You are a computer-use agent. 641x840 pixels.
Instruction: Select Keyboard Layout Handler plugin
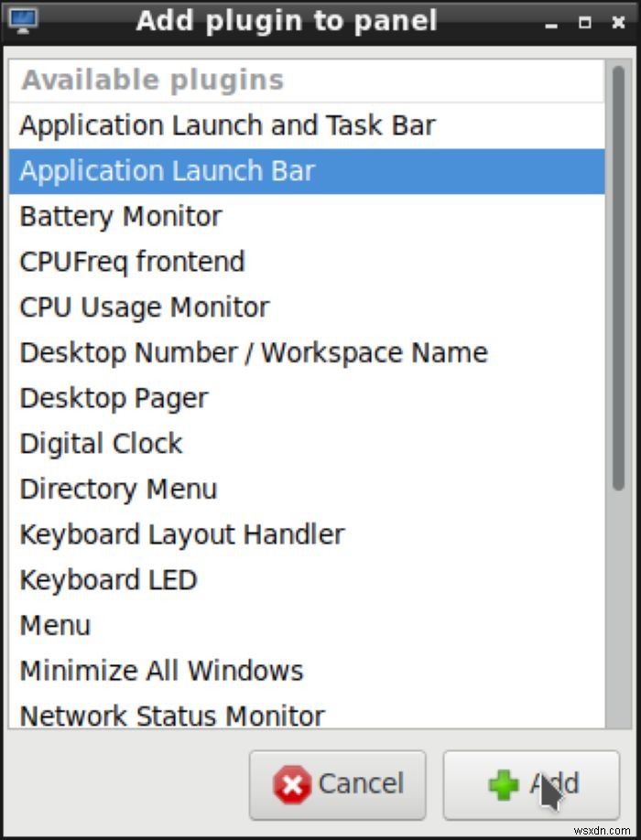coord(181,534)
